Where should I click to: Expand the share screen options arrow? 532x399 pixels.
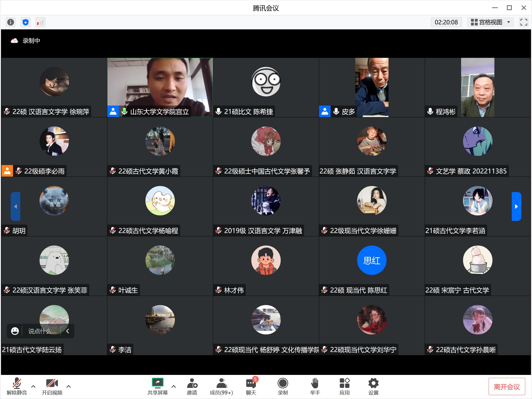pyautogui.click(x=174, y=386)
